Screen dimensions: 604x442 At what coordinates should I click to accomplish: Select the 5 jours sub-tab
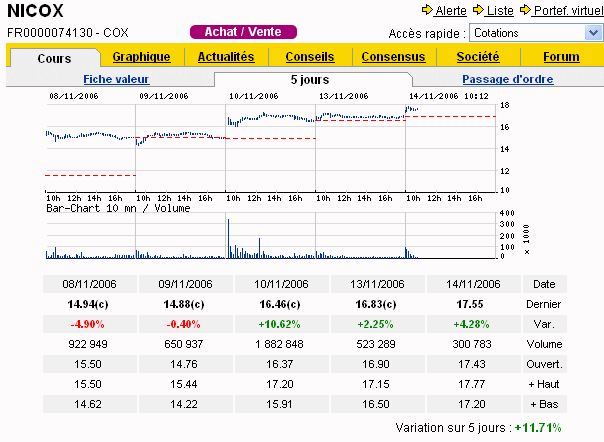click(310, 79)
